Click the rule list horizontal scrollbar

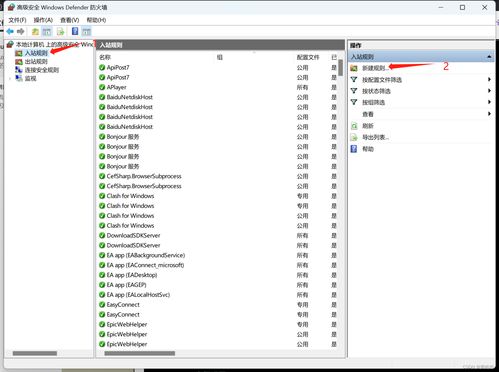(x=139, y=353)
